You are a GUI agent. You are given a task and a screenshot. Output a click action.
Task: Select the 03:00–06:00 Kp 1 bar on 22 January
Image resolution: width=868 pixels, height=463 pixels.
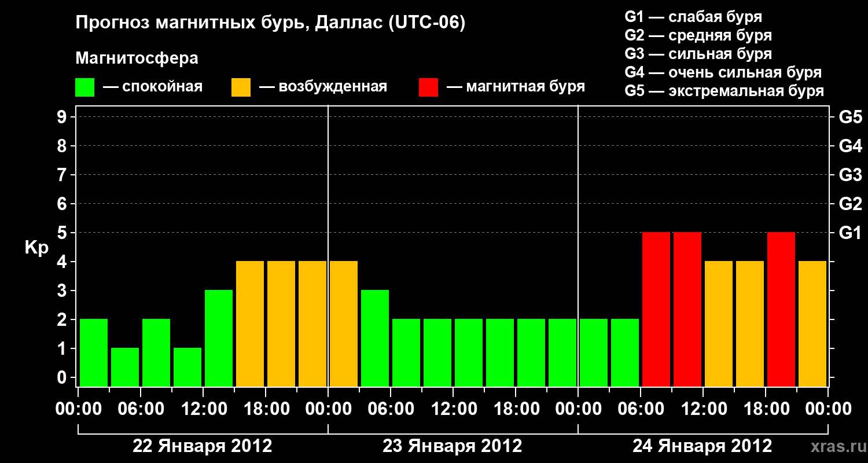[125, 367]
